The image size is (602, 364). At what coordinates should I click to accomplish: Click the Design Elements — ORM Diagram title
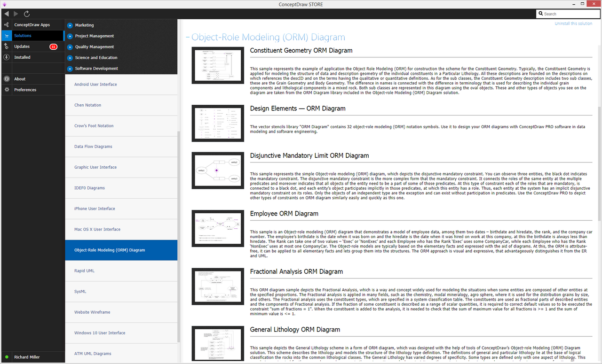point(298,108)
